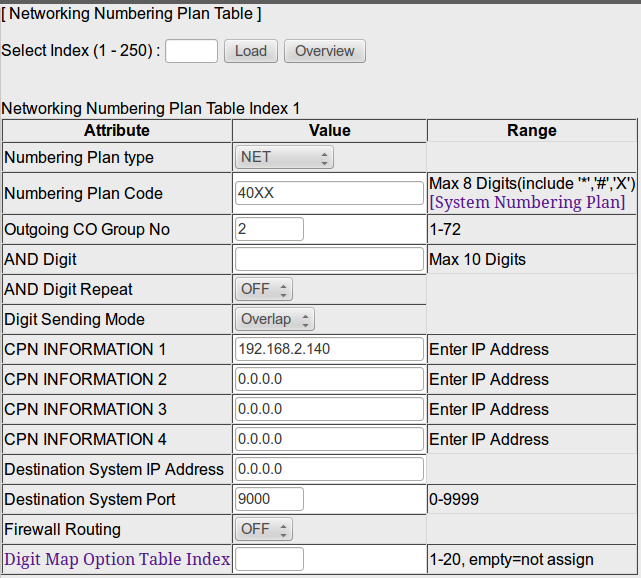Focus the CPN INFORMATION 3 input field

pos(329,409)
